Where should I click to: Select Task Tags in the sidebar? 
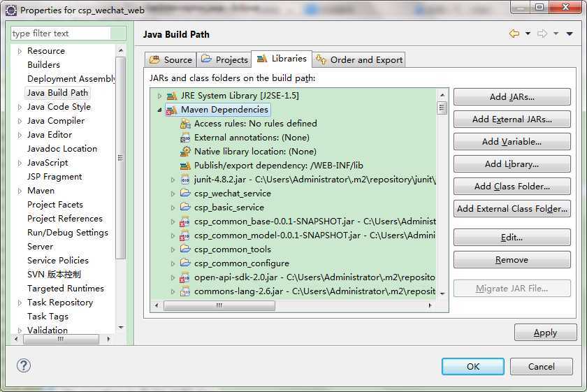point(48,317)
